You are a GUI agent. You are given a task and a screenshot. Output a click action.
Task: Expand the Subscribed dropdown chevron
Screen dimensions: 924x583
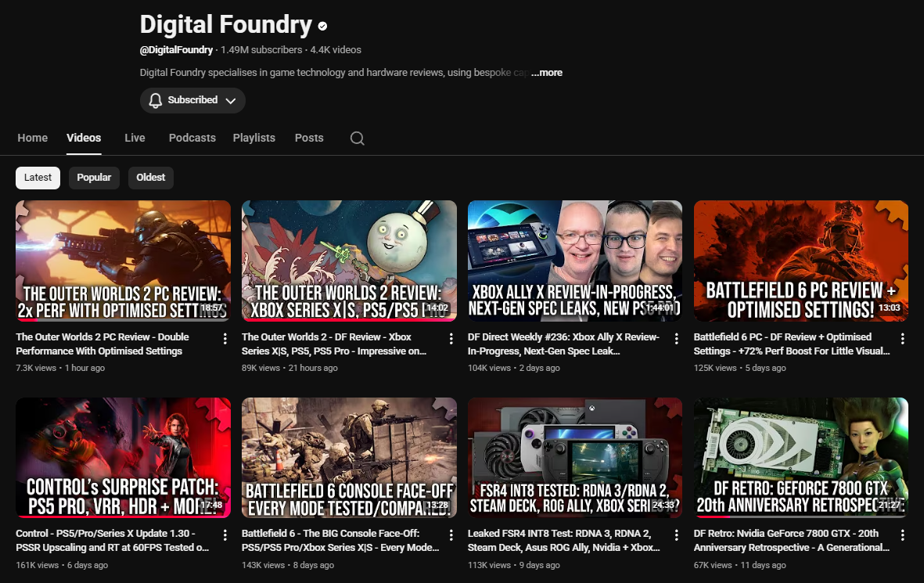tap(231, 101)
